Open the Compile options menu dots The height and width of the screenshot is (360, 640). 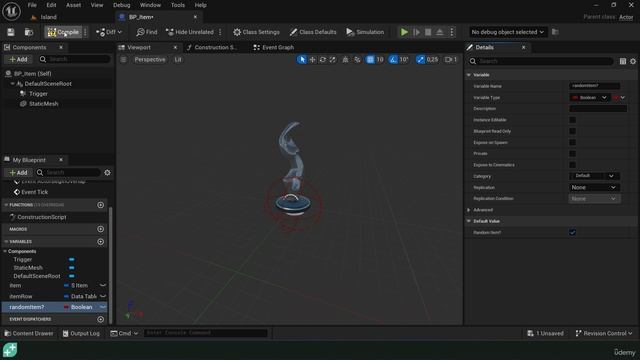point(85,32)
